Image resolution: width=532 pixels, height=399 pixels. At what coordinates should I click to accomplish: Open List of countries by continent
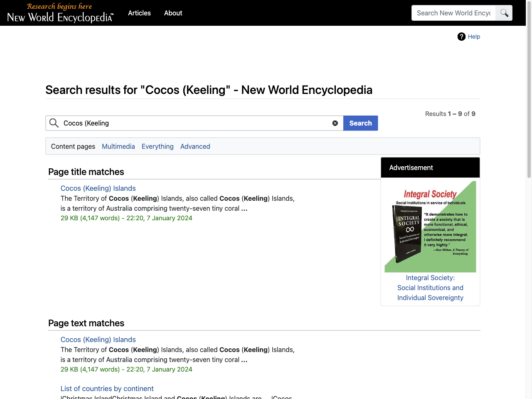pyautogui.click(x=107, y=389)
